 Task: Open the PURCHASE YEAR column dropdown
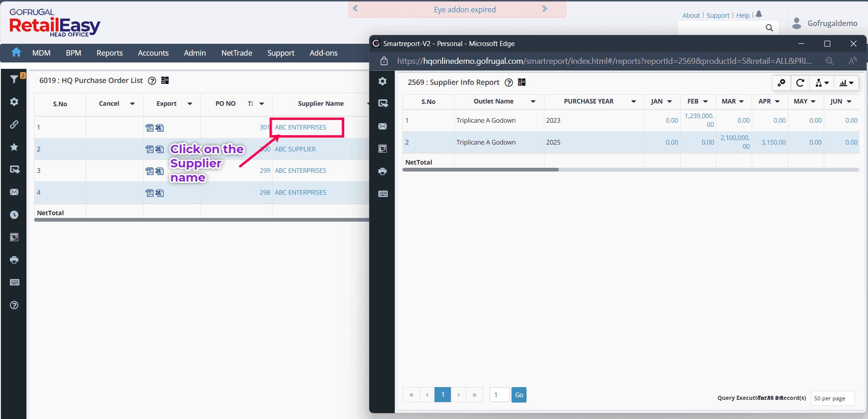coord(634,102)
